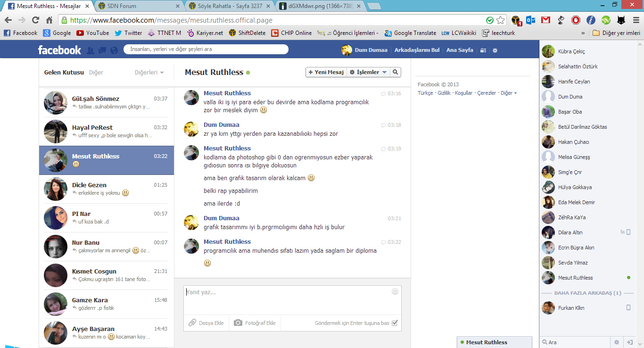Go to Ana Sayfa in the header
This screenshot has height=348, width=644.
(460, 50)
